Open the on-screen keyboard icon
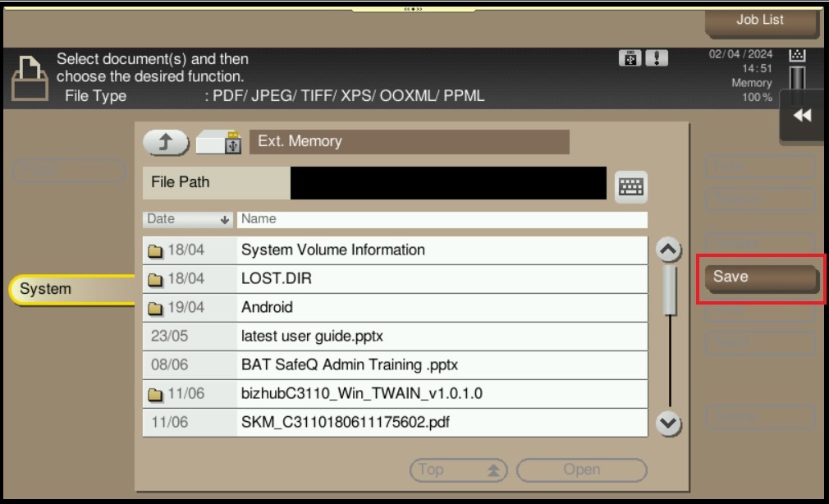Viewport: 829px width, 504px height. point(630,186)
